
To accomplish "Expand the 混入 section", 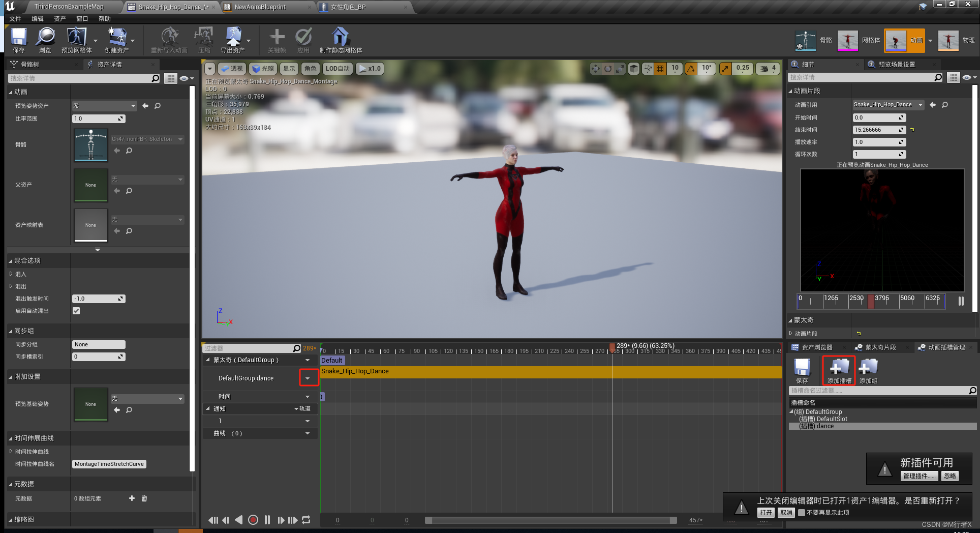I will [11, 274].
